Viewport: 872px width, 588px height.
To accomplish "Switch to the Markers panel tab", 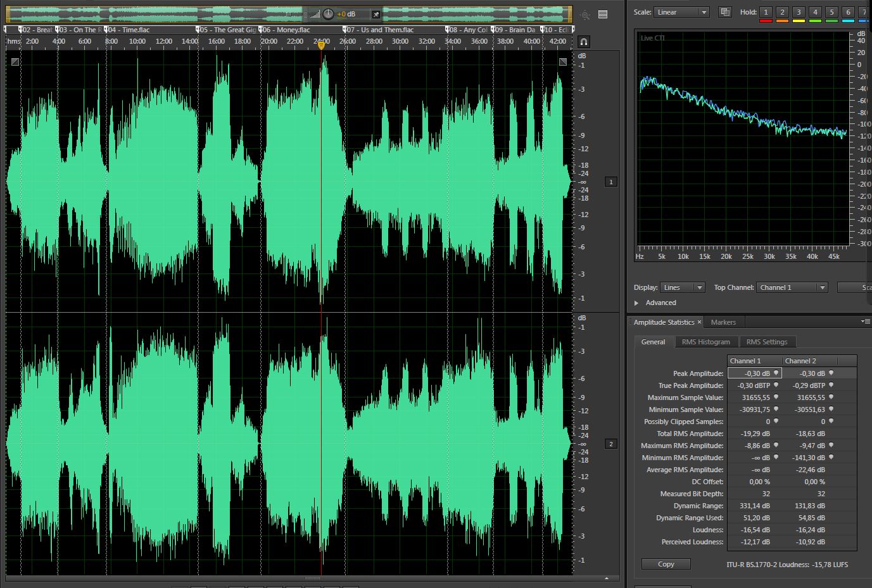I will coord(723,322).
